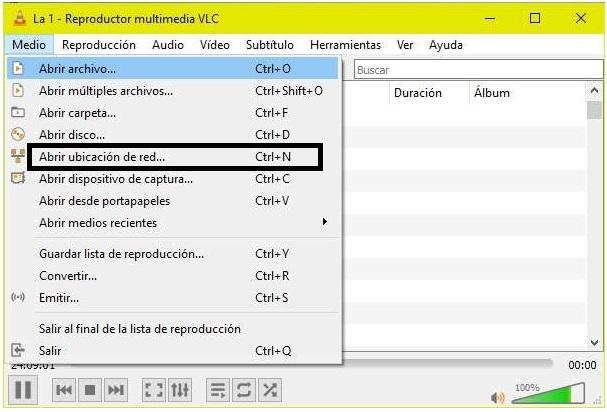Image resolution: width=607 pixels, height=412 pixels.
Task: Click playlist scrollbar down arrow
Action: [x=594, y=342]
